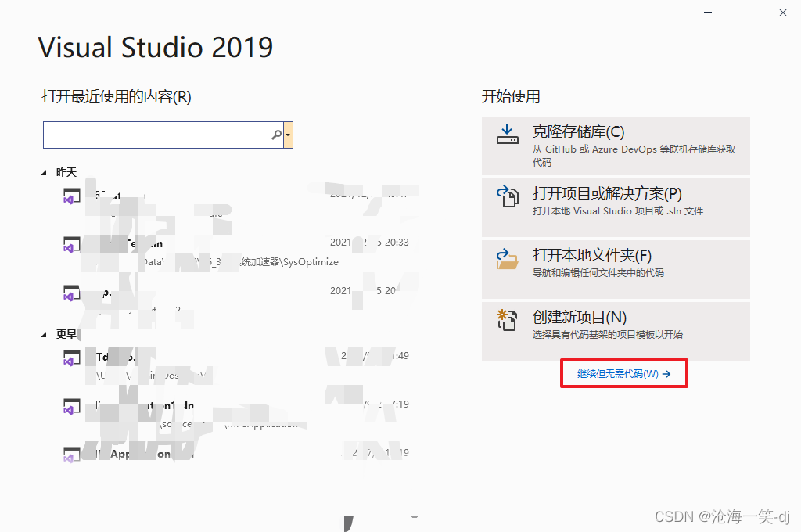Click the Clone repository download icon
The width and height of the screenshot is (801, 532).
point(507,134)
